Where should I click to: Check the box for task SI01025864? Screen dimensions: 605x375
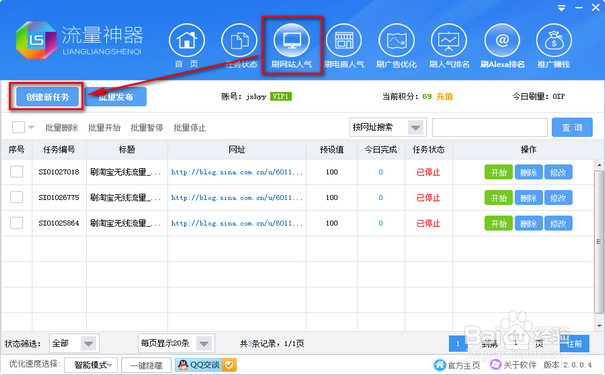(x=16, y=223)
